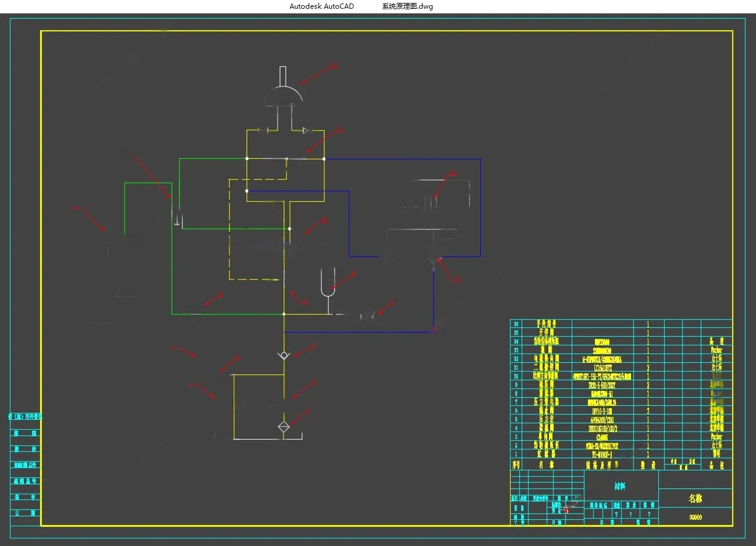Select the check valve circle symbol
This screenshot has height=546, width=756.
pos(284,355)
